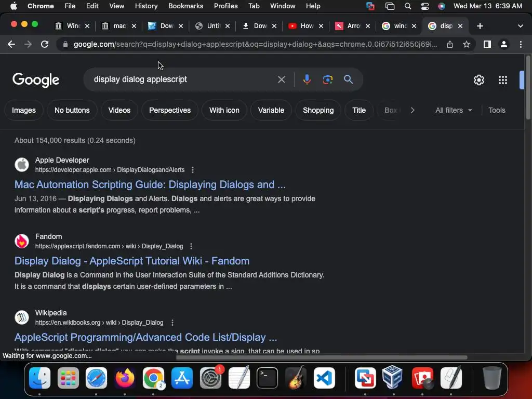Clear the Google search box text

coord(281,79)
